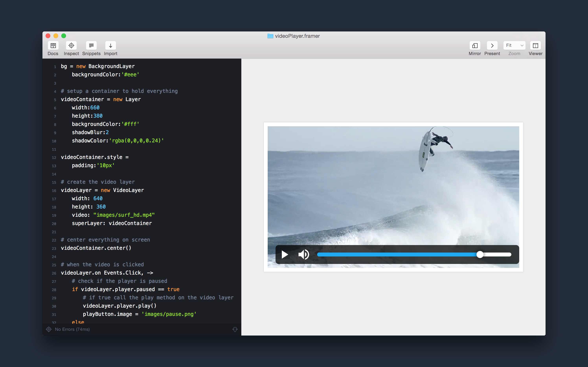Image resolution: width=588 pixels, height=367 pixels.
Task: Switch to Present mode
Action: click(492, 45)
